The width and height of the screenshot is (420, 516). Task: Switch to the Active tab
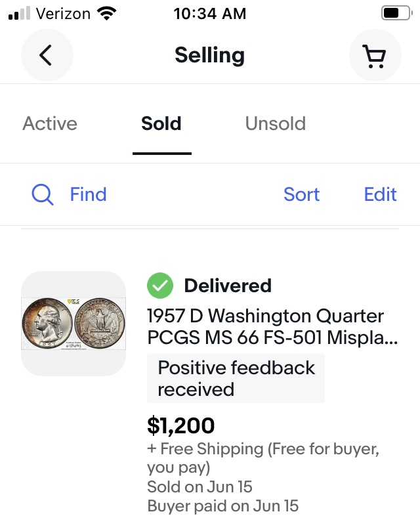tap(50, 123)
